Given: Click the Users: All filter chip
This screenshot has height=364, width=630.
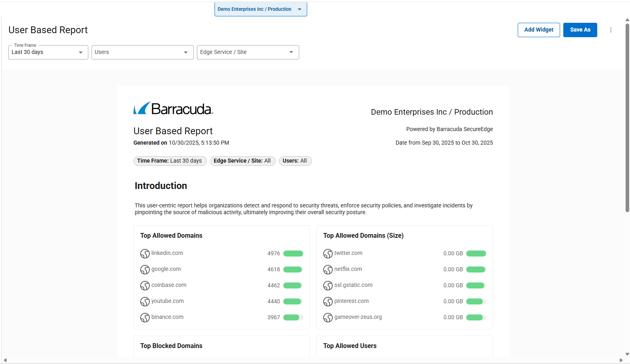Looking at the screenshot, I should click(295, 161).
